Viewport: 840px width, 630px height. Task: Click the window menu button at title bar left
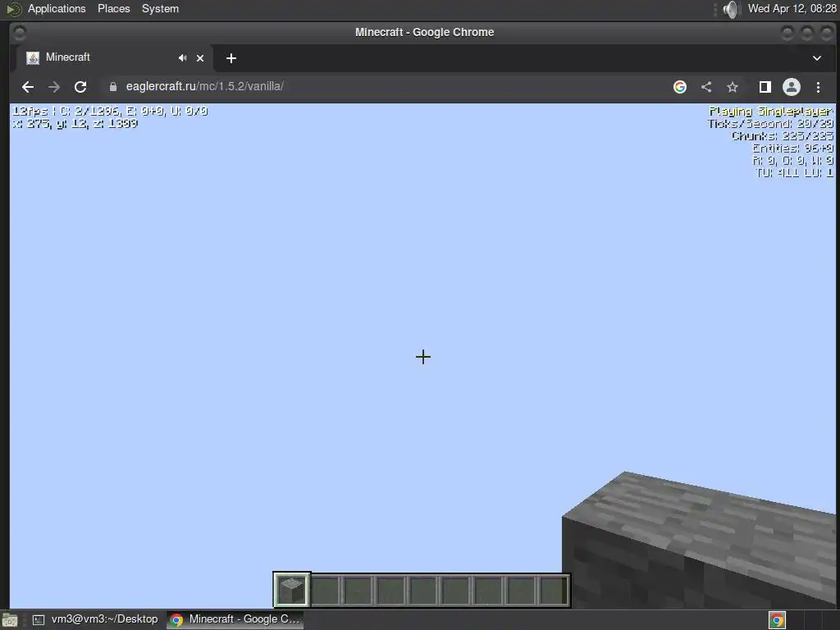19,33
